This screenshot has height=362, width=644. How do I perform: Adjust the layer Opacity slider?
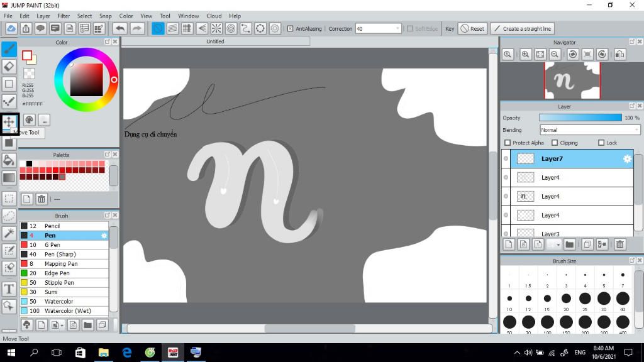(580, 118)
